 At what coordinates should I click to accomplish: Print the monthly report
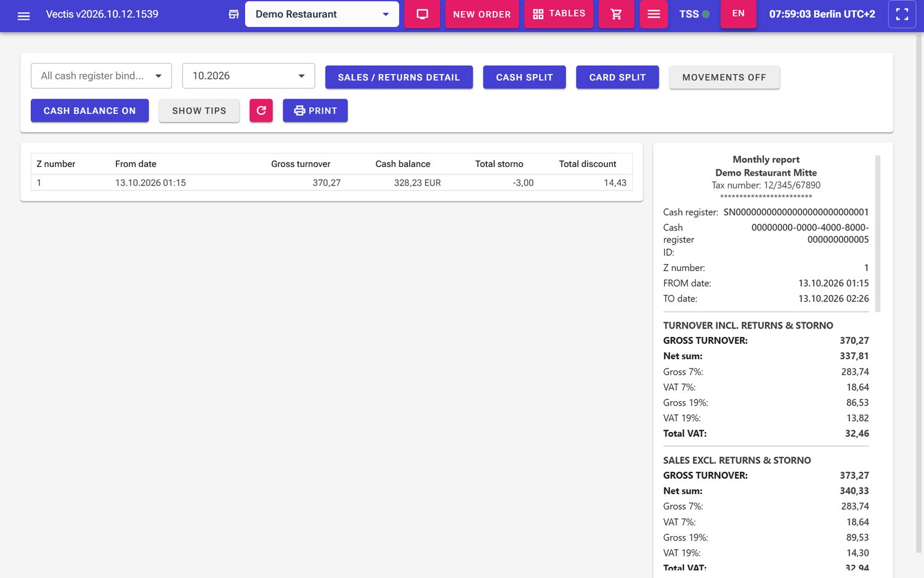(x=315, y=110)
